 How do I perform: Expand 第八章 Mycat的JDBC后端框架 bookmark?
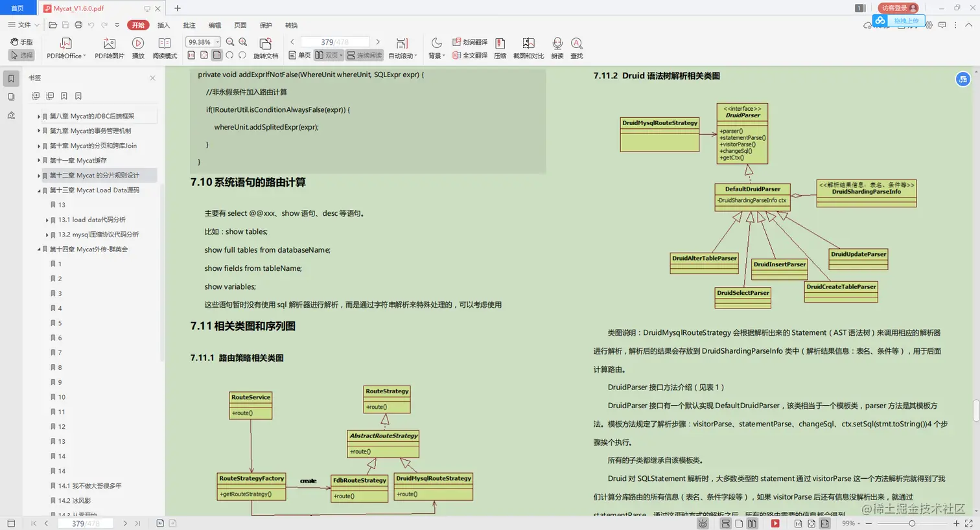38,117
